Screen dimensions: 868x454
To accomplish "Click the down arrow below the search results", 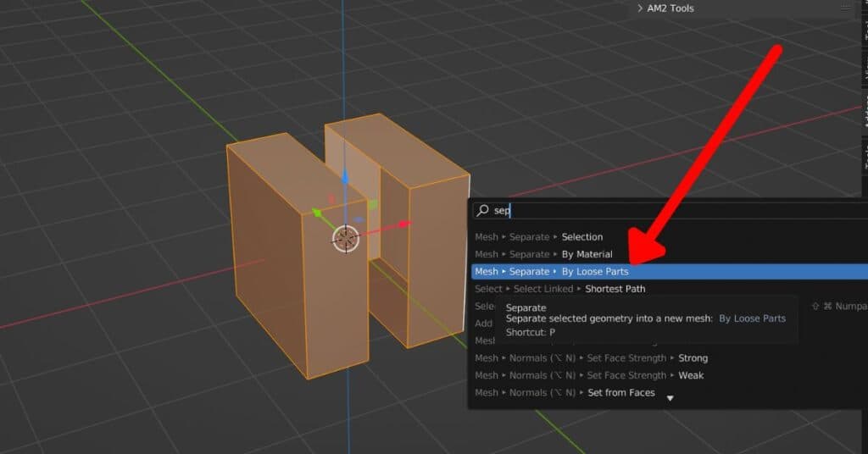I will click(x=670, y=398).
